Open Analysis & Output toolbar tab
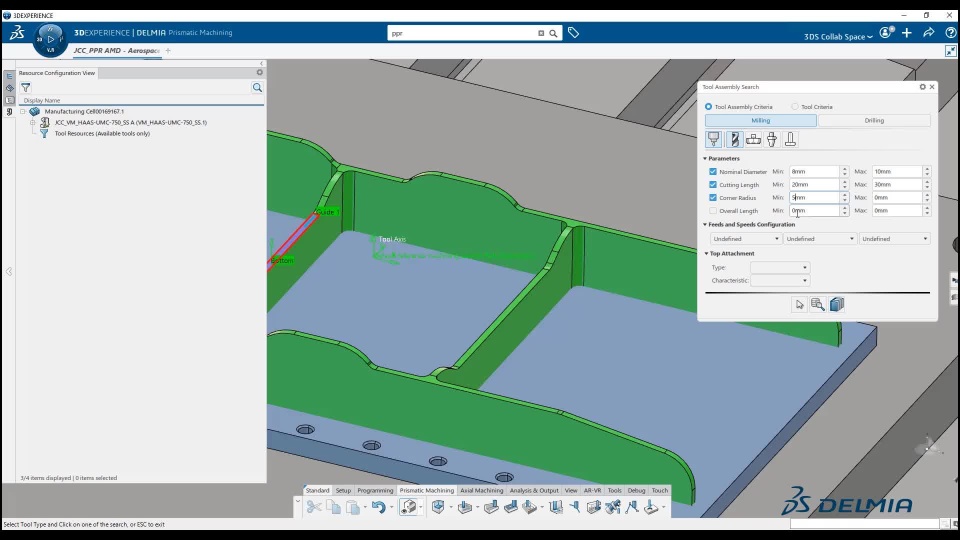Viewport: 960px width, 540px height. (x=534, y=490)
